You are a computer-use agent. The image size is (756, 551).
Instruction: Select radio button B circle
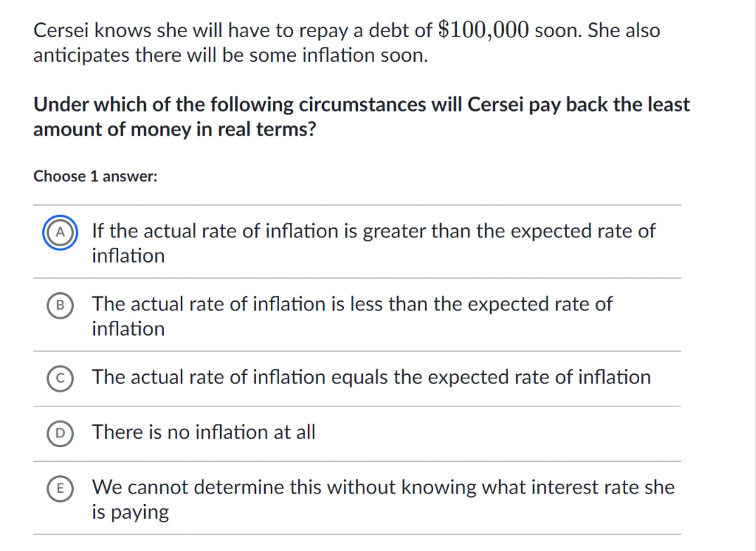coord(60,305)
